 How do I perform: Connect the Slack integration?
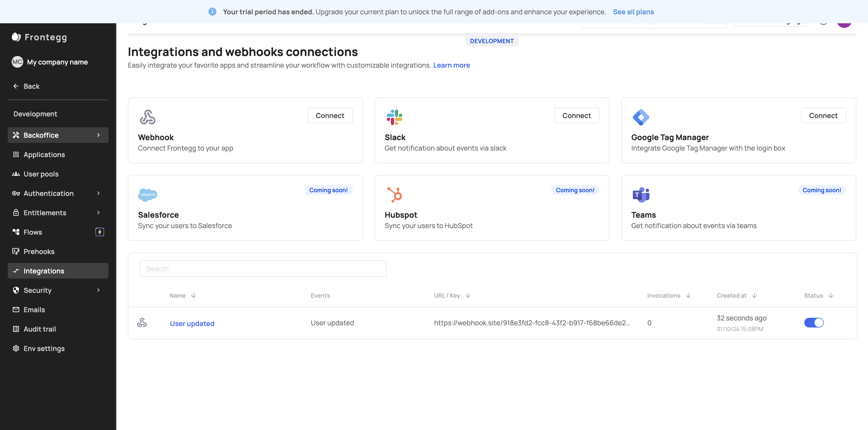(577, 115)
